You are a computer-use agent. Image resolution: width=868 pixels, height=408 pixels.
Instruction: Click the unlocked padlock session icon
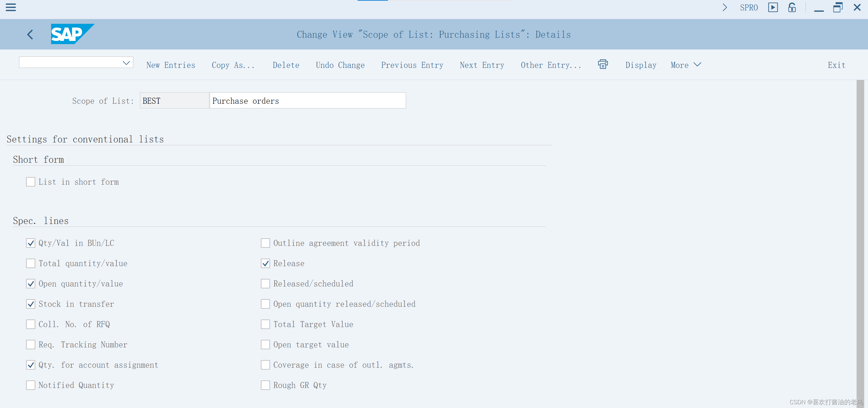[x=792, y=7]
